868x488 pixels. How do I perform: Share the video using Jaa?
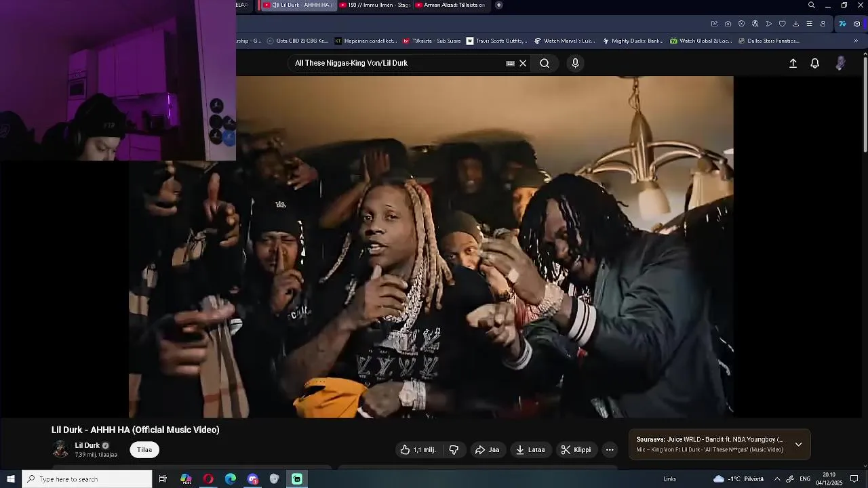tap(487, 450)
